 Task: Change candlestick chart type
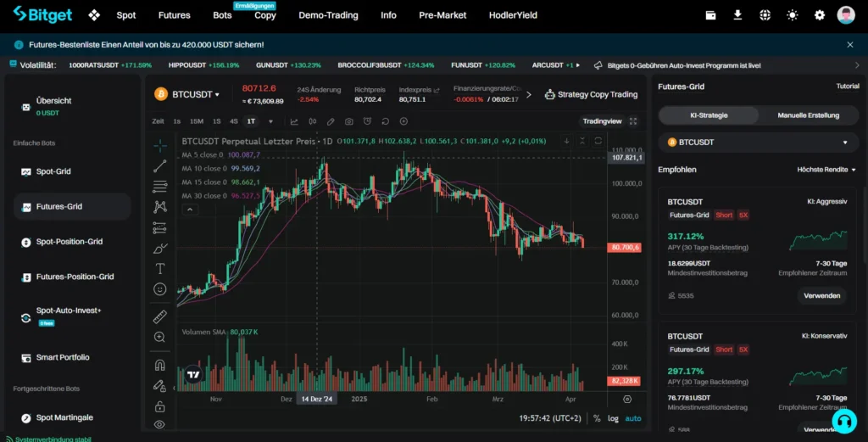pyautogui.click(x=313, y=121)
